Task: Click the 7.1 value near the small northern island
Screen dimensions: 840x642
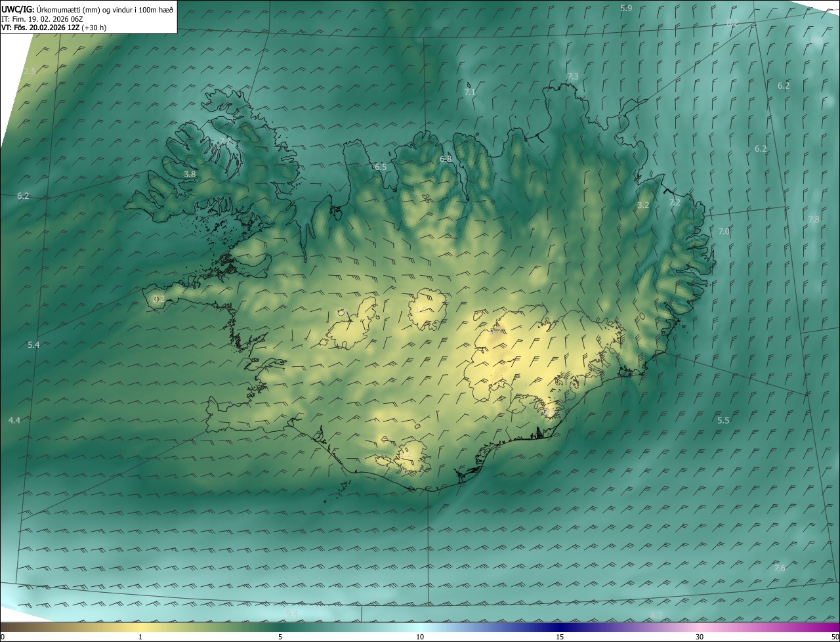Action: (x=470, y=93)
